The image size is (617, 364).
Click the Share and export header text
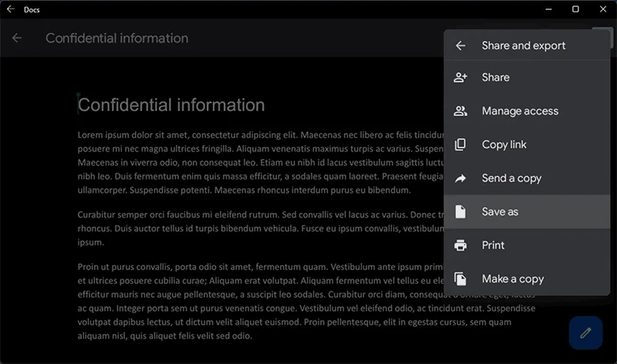pos(524,45)
